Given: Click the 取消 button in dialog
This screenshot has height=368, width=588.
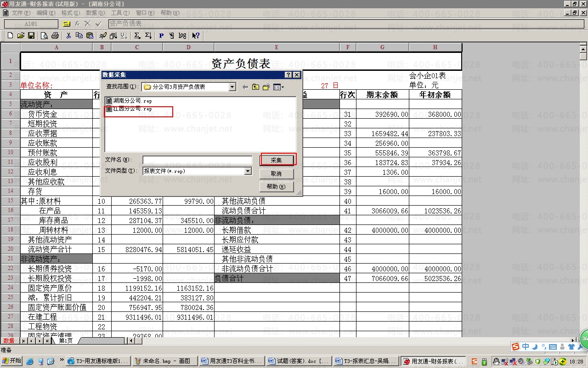Looking at the screenshot, I should point(276,173).
